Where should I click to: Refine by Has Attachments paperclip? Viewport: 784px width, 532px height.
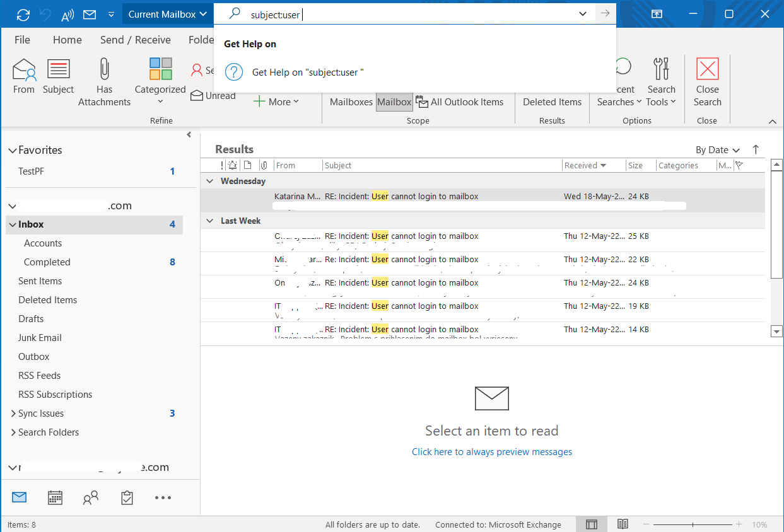[x=105, y=83]
